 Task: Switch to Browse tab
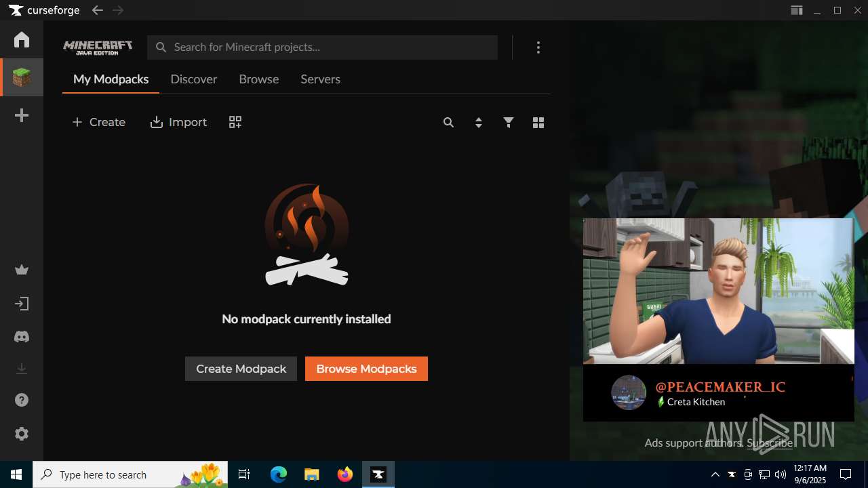[259, 79]
